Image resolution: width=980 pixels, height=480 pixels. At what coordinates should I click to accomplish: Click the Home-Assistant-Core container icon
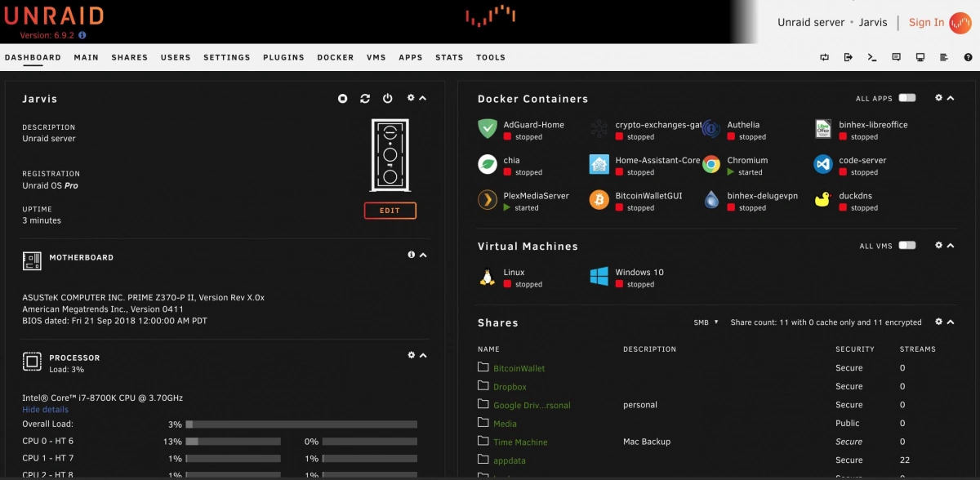click(599, 164)
